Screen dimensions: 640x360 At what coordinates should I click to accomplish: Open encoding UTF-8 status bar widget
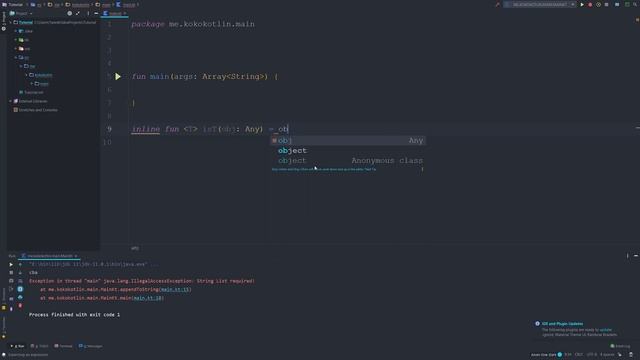[592, 355]
